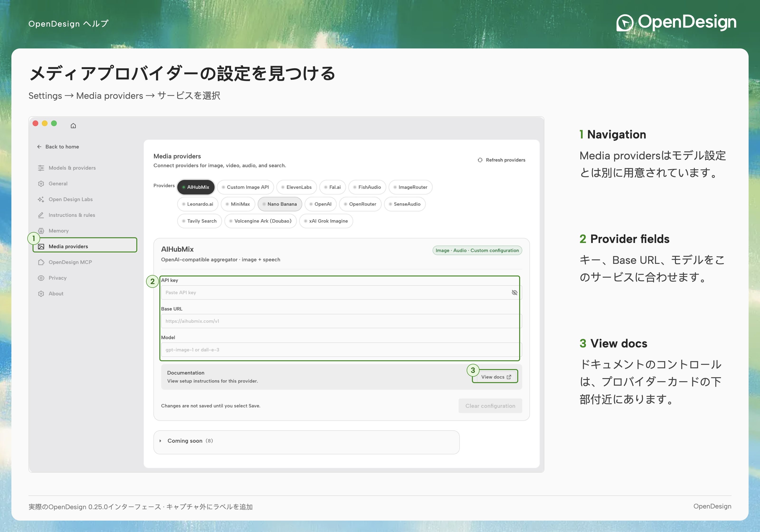Click the Paste API key field
This screenshot has height=532, width=760.
341,293
